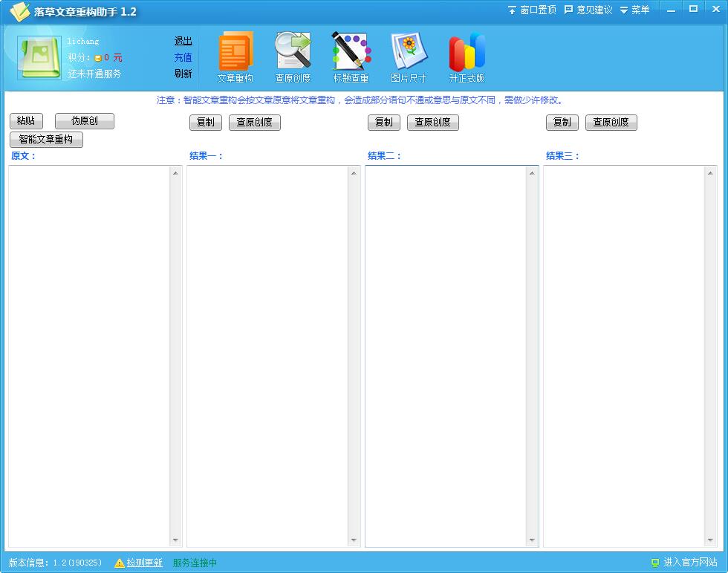Click 原文 scrollbar up arrow
The image size is (728, 573).
(x=175, y=173)
